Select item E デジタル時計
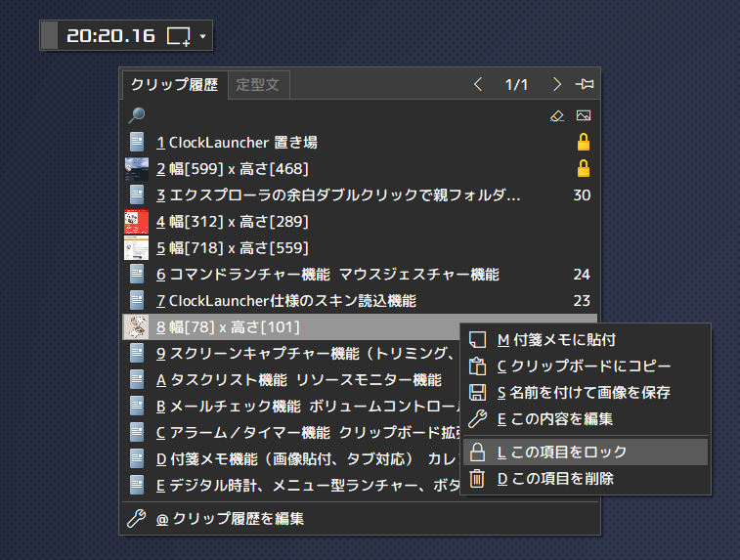The width and height of the screenshot is (740, 560). pyautogui.click(x=291, y=486)
